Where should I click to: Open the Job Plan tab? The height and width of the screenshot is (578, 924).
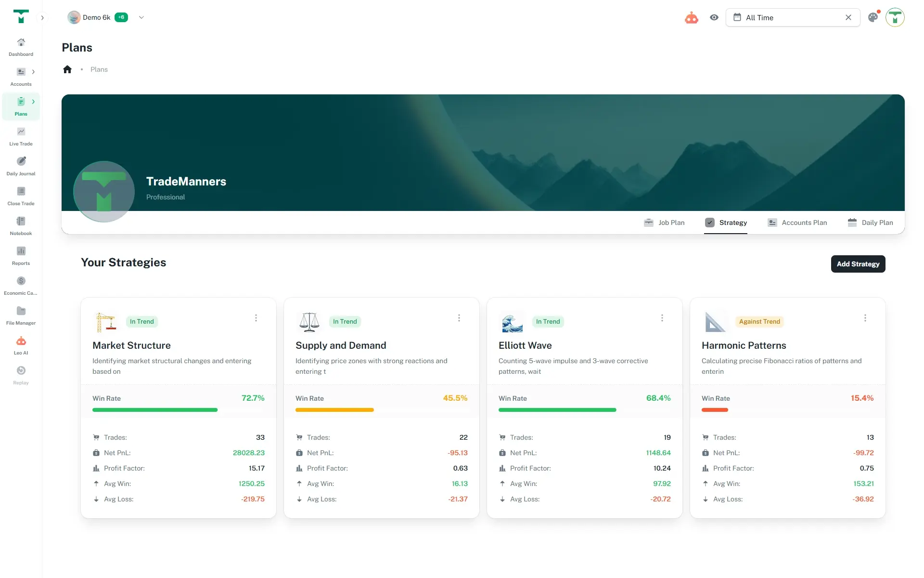(x=665, y=223)
